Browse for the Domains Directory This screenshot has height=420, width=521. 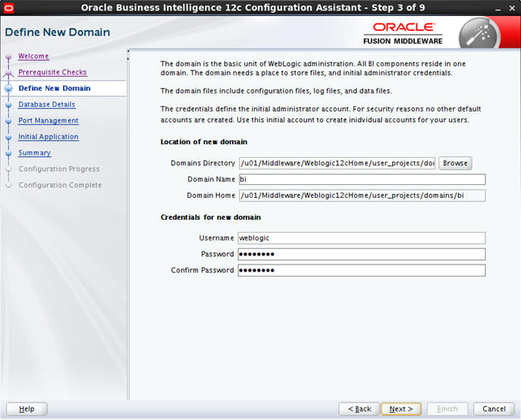tap(455, 163)
